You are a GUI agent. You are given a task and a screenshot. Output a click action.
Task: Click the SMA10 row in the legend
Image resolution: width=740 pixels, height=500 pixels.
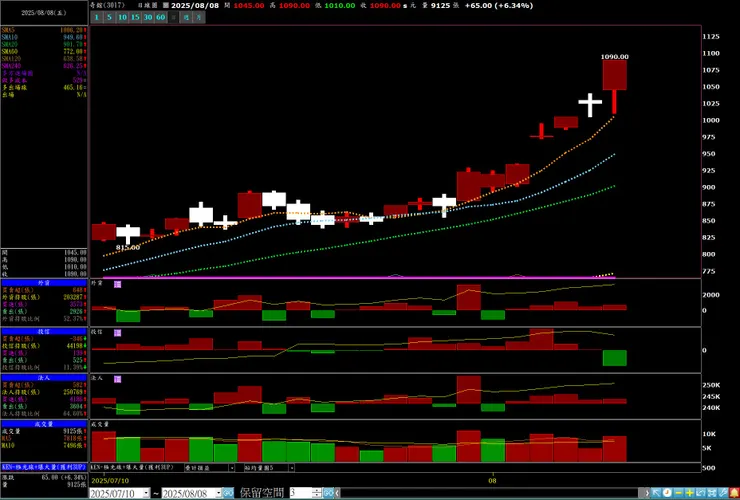point(44,37)
